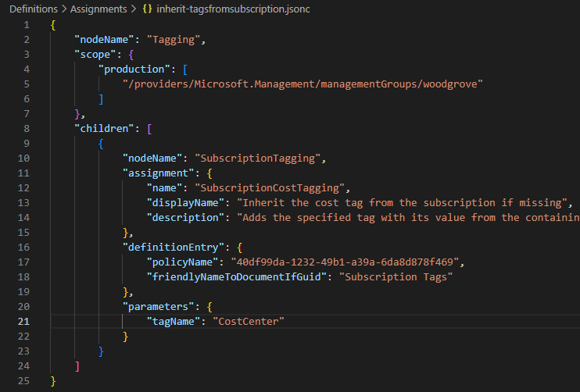The image size is (580, 392).
Task: Click the "Adds the specified tag" string
Action: coord(408,217)
